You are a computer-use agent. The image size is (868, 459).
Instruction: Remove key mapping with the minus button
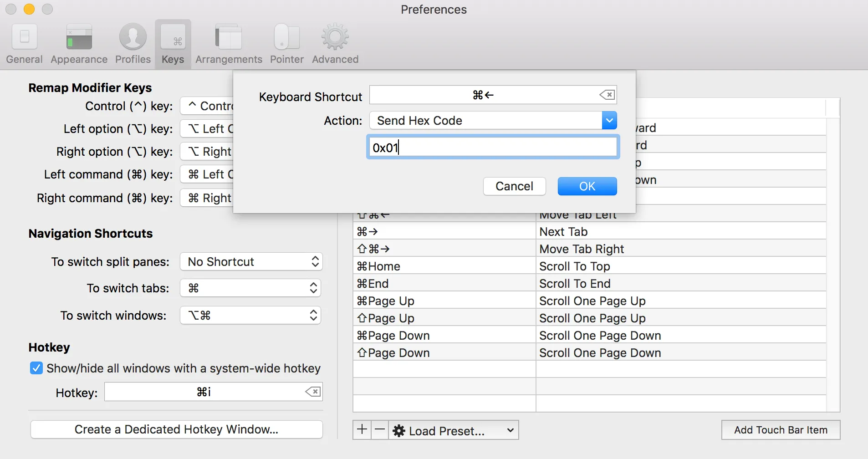[380, 429]
